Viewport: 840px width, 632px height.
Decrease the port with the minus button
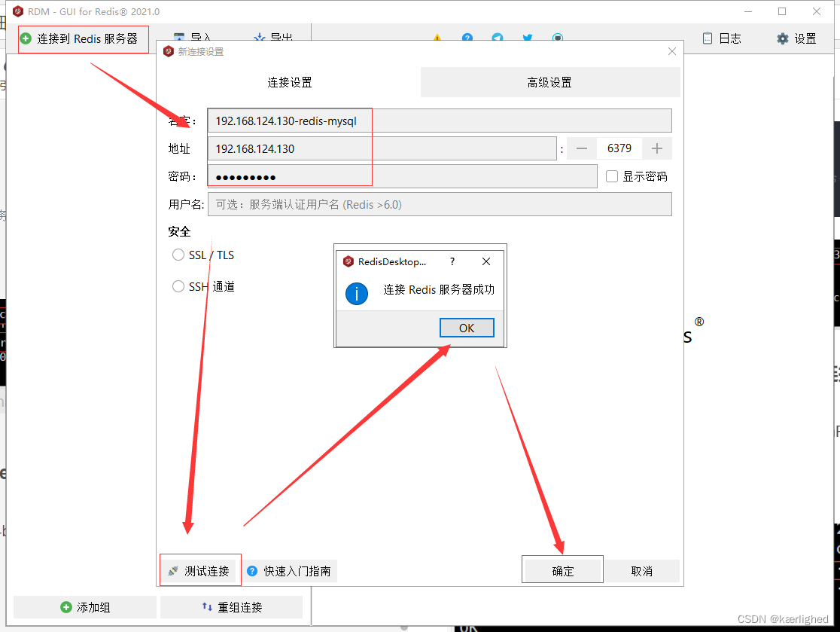coord(581,148)
